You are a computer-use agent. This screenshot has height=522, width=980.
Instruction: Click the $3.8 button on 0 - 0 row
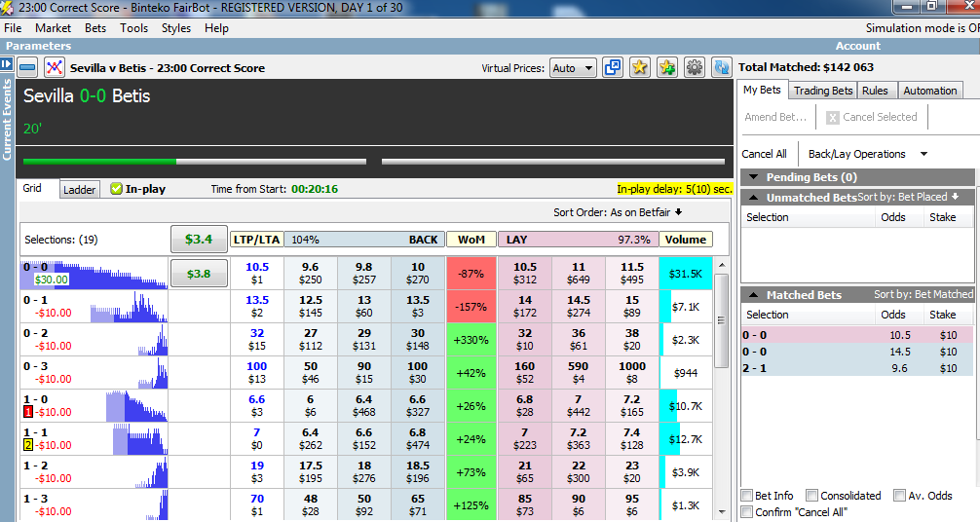click(199, 274)
